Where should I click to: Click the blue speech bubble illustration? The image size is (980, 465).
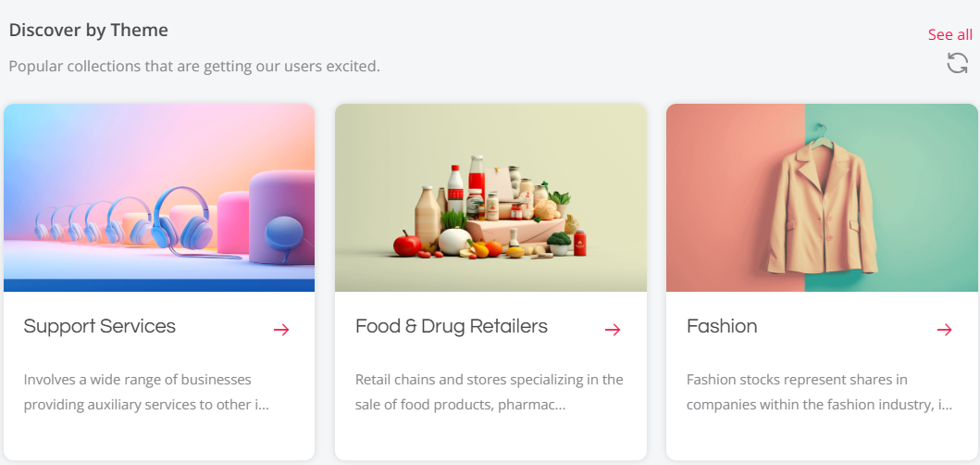tap(284, 234)
